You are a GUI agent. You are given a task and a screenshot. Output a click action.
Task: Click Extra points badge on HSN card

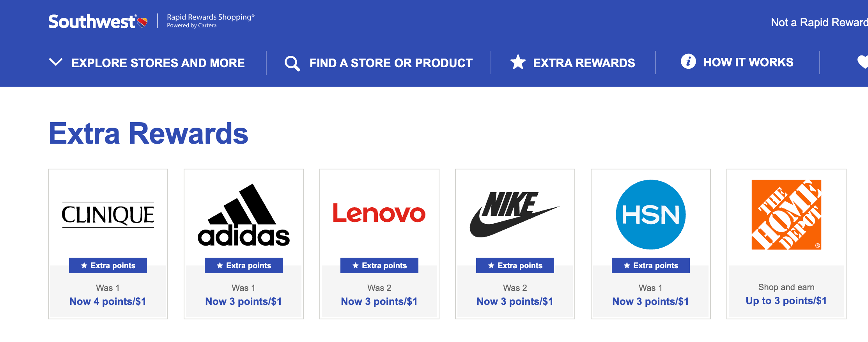[x=651, y=265]
